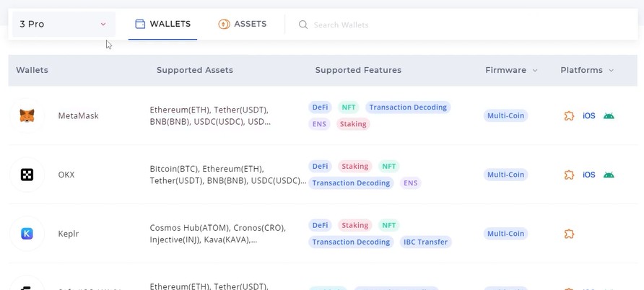Image resolution: width=644 pixels, height=290 pixels.
Task: Click the search magnifier icon
Action: (x=303, y=25)
